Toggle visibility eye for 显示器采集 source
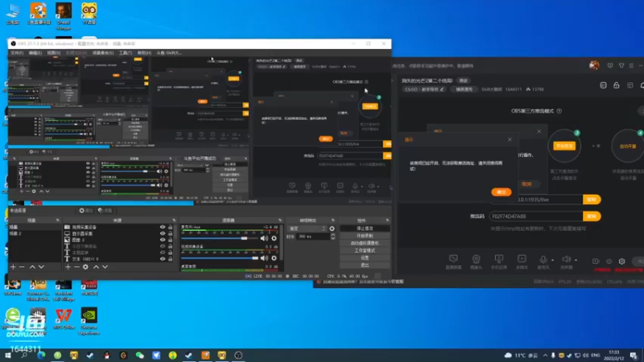This screenshot has height=362, width=644. point(163,233)
